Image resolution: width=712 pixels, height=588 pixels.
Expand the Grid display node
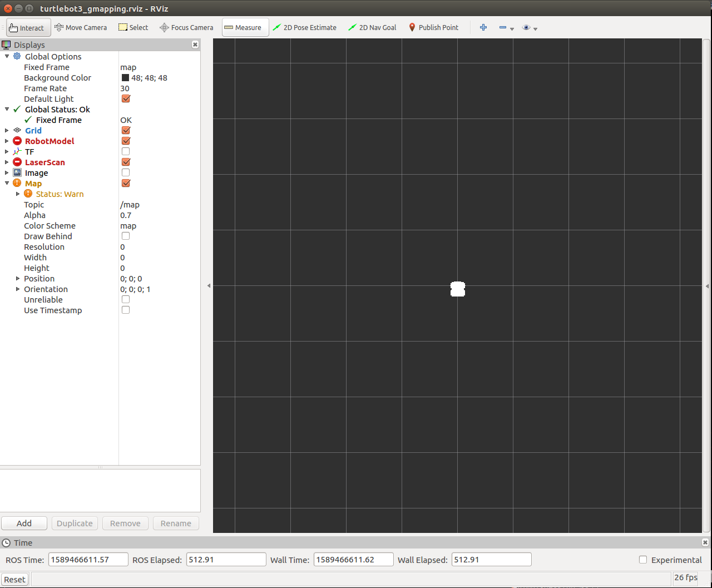coord(7,130)
